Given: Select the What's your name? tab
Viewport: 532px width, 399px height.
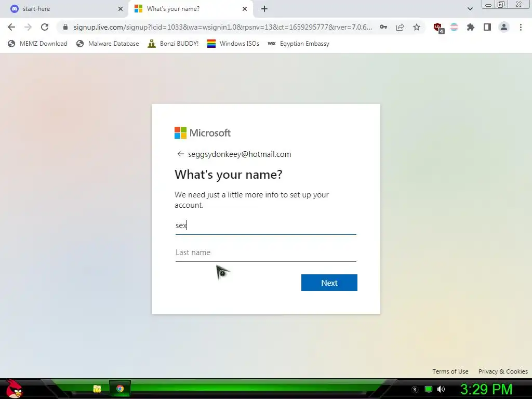Looking at the screenshot, I should pyautogui.click(x=191, y=9).
